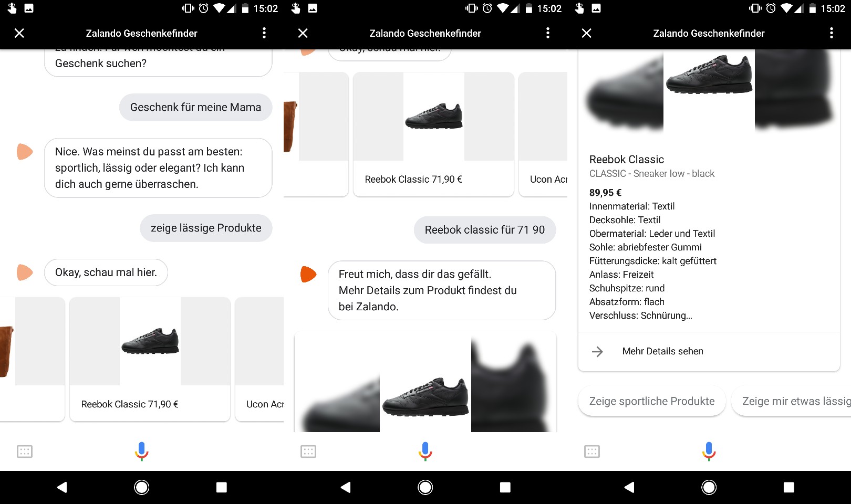Screen dimensions: 851x504
Task: Tap recent apps button on right screen
Action: pos(789,487)
